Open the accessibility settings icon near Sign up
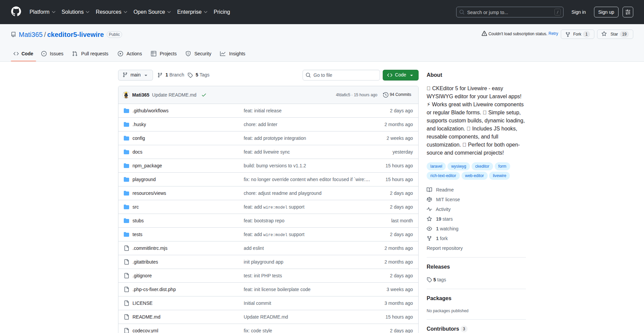Screen dimensions: 644x333 click(x=628, y=12)
